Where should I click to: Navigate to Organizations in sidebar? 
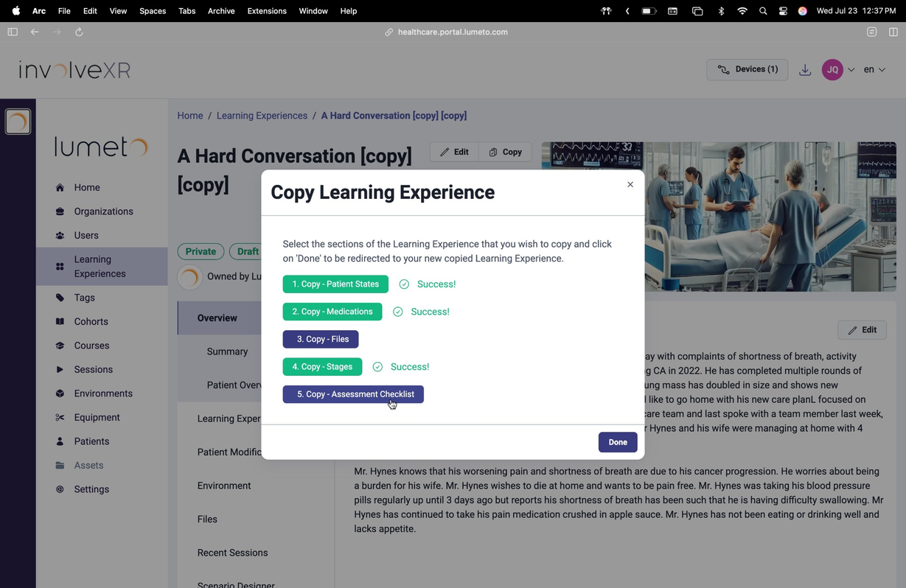point(103,211)
